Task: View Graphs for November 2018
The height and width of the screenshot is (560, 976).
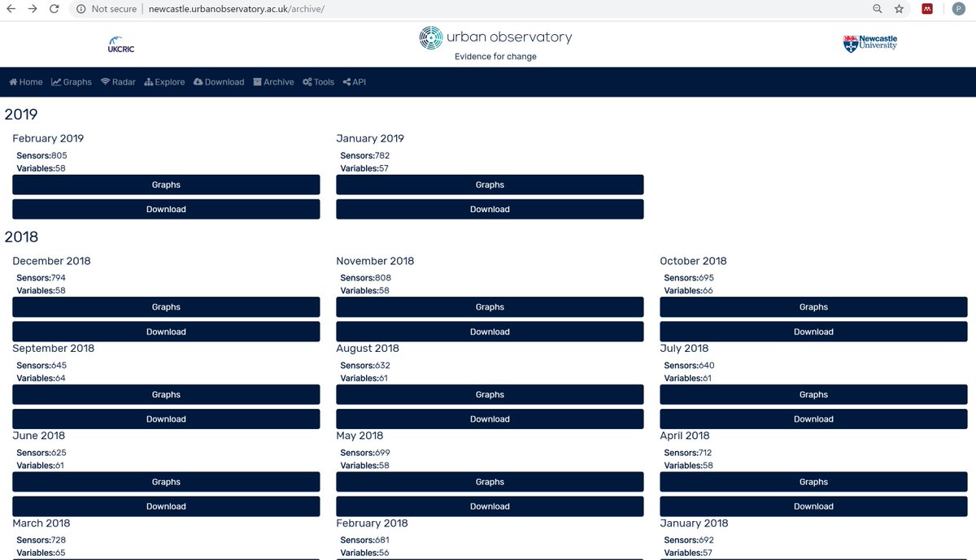Action: pos(490,307)
